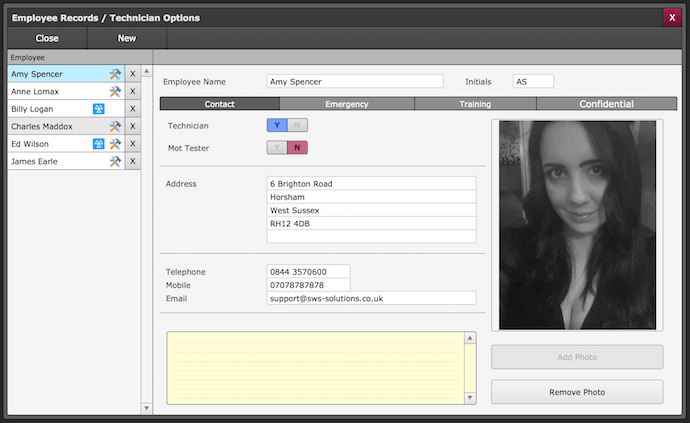The width and height of the screenshot is (690, 423).
Task: Set Technician toggle to N
Action: pos(298,125)
